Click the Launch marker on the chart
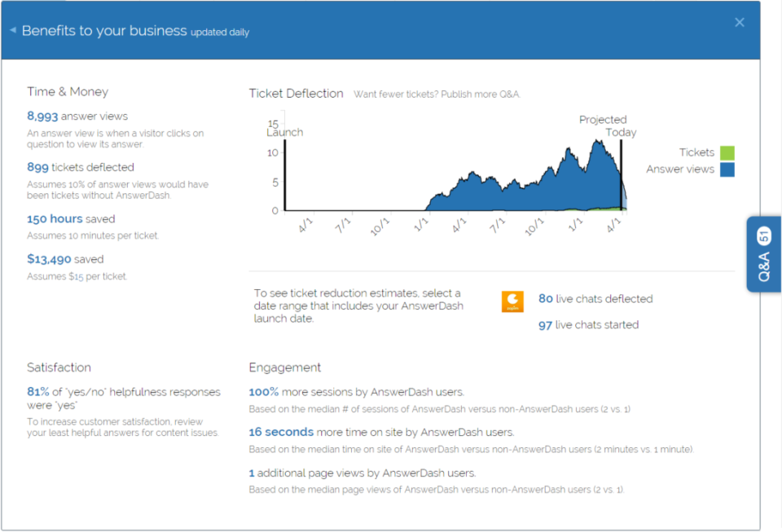The height and width of the screenshot is (532, 782). pos(286,133)
